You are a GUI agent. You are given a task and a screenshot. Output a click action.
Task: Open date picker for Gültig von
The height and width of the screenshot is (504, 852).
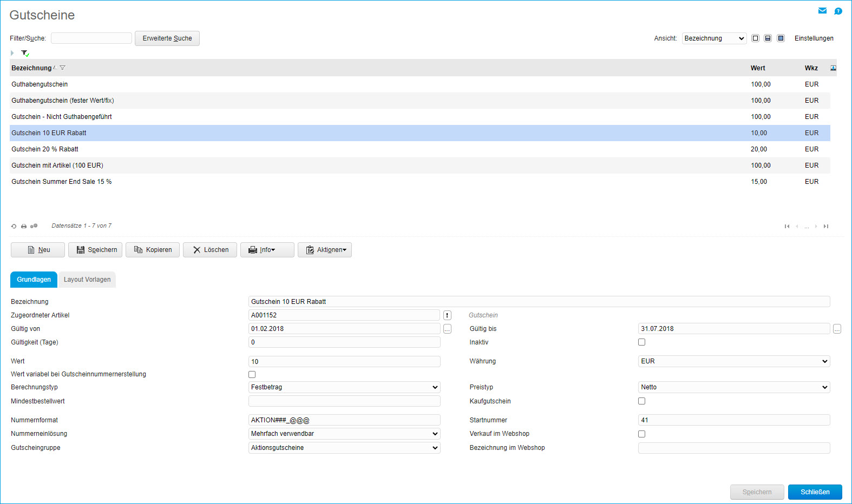coord(447,329)
